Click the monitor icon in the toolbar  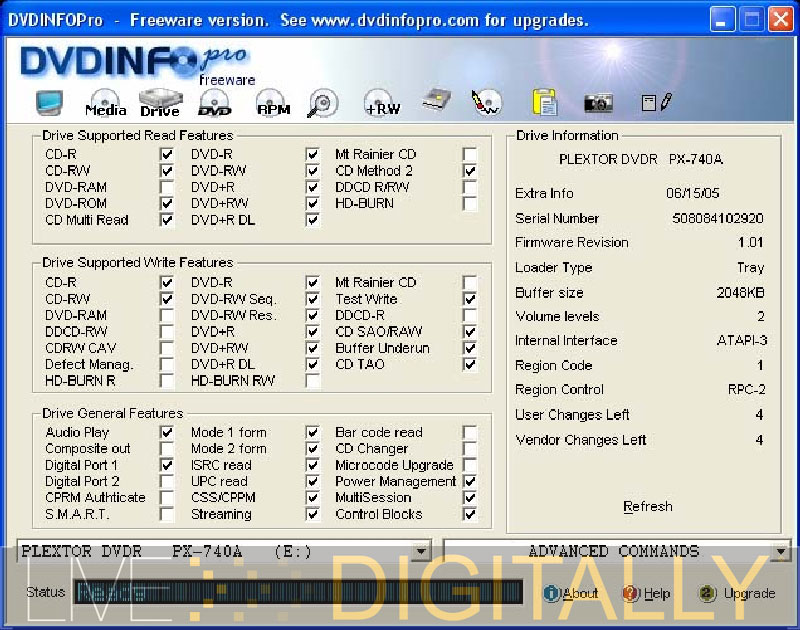49,102
